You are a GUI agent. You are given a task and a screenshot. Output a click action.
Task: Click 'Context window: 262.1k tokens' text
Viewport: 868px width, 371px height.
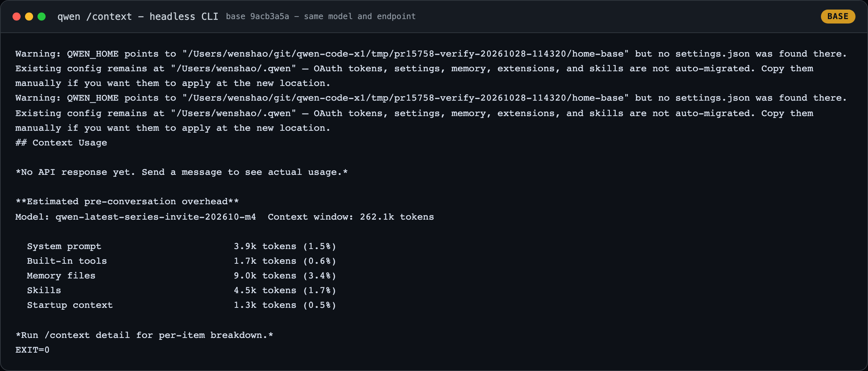point(351,217)
